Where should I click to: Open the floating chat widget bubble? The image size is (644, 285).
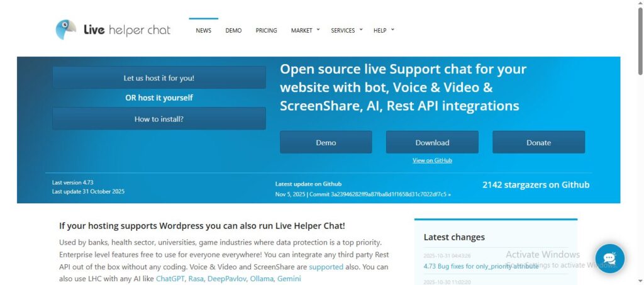pos(609,259)
